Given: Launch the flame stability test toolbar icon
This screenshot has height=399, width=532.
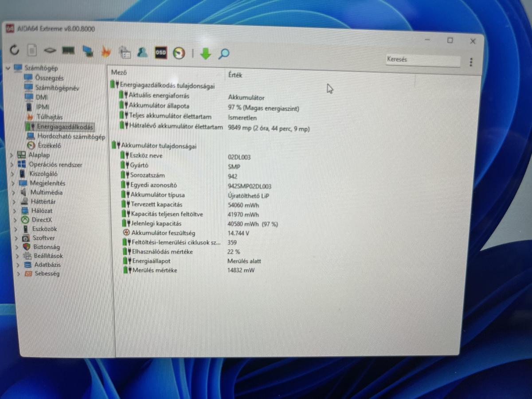Looking at the screenshot, I should coord(106,52).
